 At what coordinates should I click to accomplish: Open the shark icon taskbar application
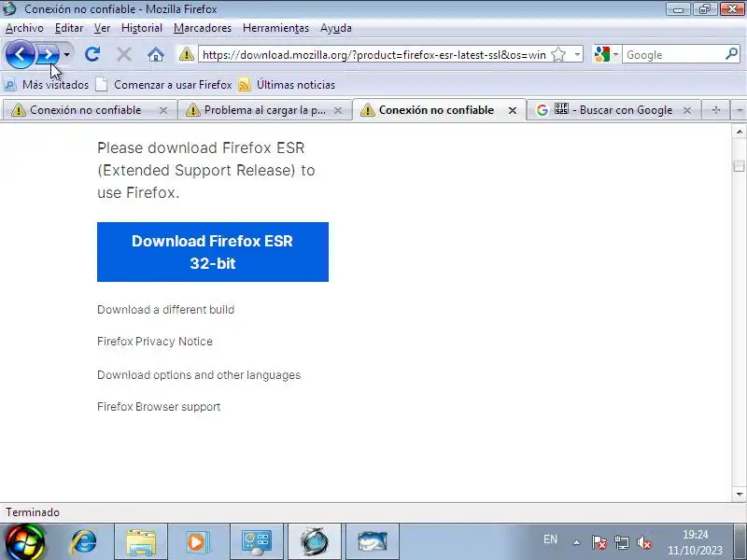[x=372, y=542]
